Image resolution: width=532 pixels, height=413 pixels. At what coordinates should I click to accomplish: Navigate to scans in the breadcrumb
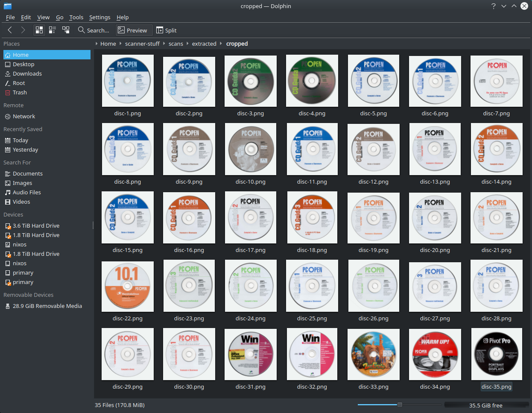pos(175,44)
